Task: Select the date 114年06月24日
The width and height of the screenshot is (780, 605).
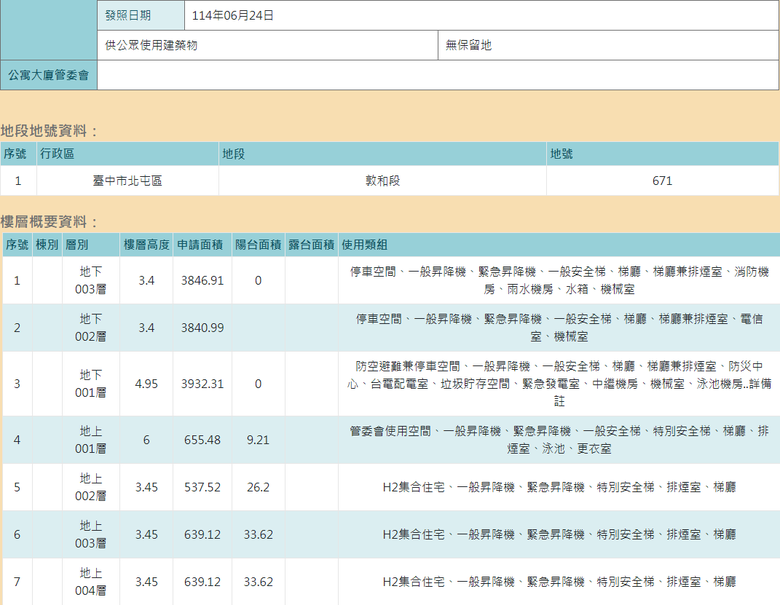Action: (x=233, y=15)
